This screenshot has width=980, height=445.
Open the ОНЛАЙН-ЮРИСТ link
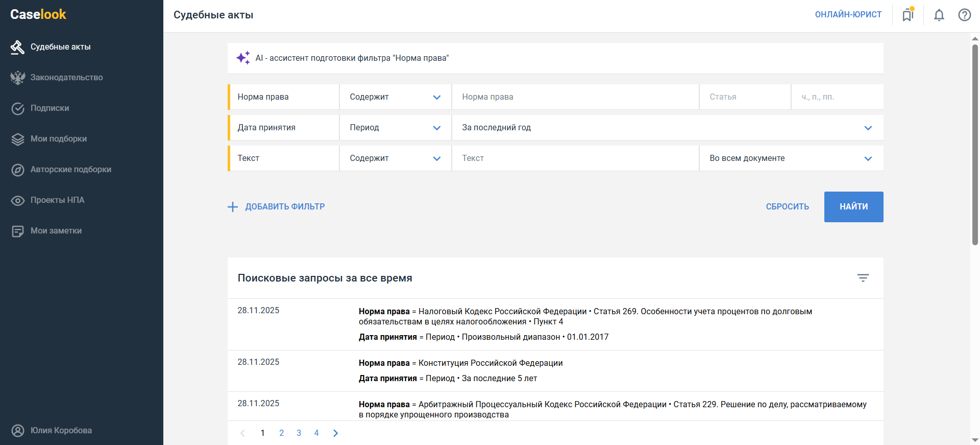(x=848, y=15)
